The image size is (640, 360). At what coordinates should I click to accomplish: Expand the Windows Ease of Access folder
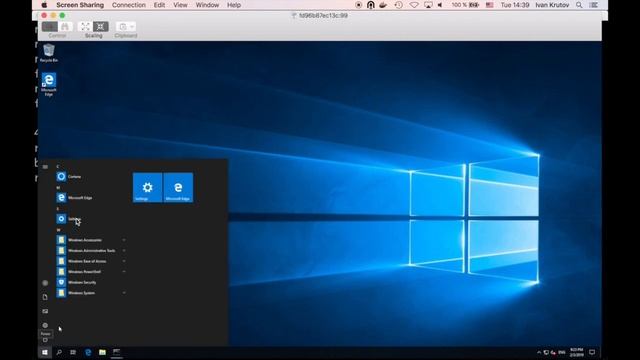tap(91, 261)
